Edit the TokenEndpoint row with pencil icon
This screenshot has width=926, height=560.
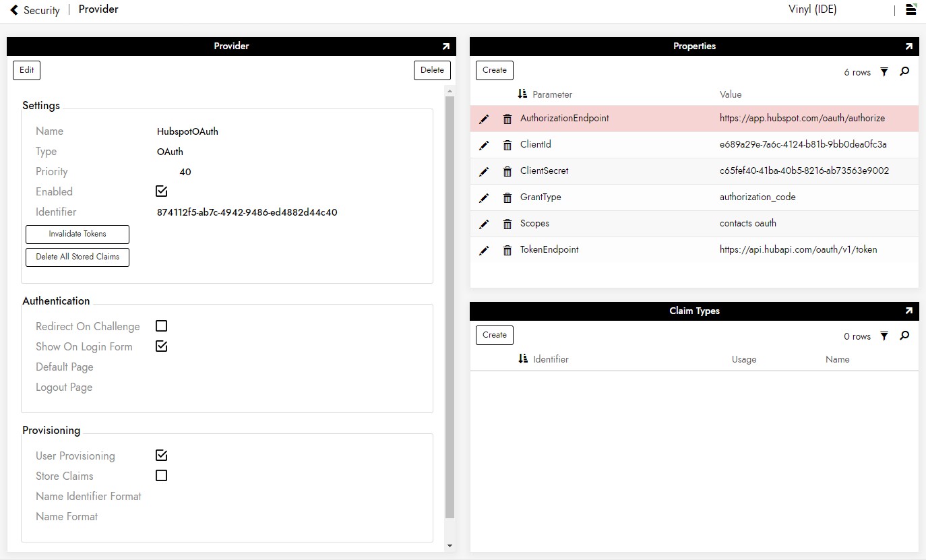[x=484, y=251]
